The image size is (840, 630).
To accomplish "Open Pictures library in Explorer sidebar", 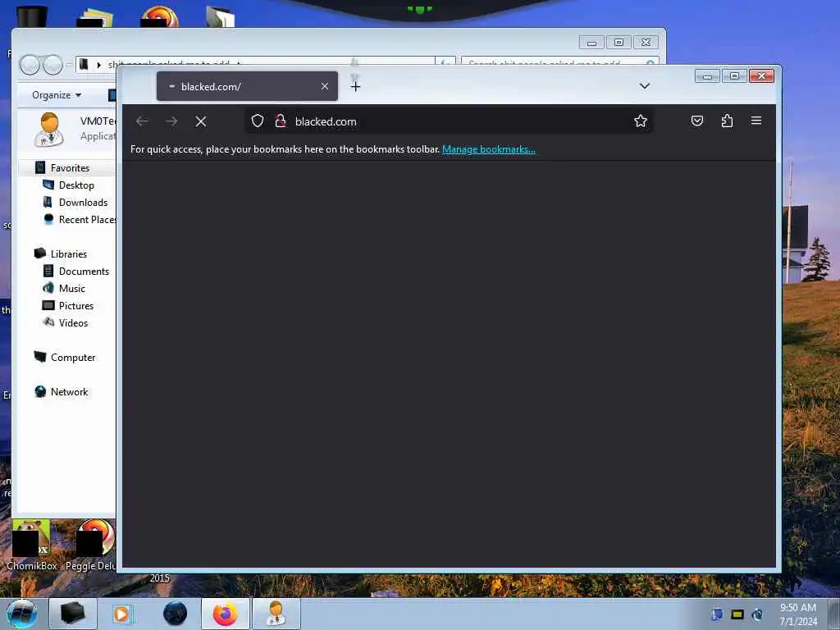I will point(76,306).
